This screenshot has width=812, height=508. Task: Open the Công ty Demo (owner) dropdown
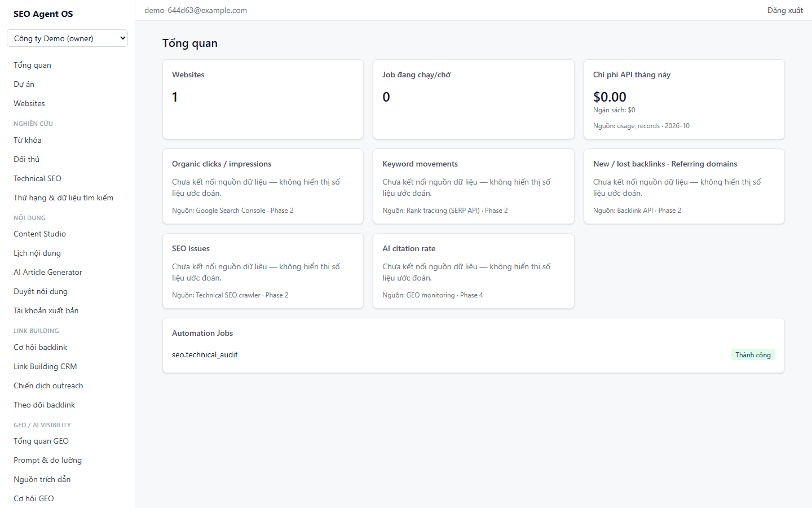click(67, 38)
